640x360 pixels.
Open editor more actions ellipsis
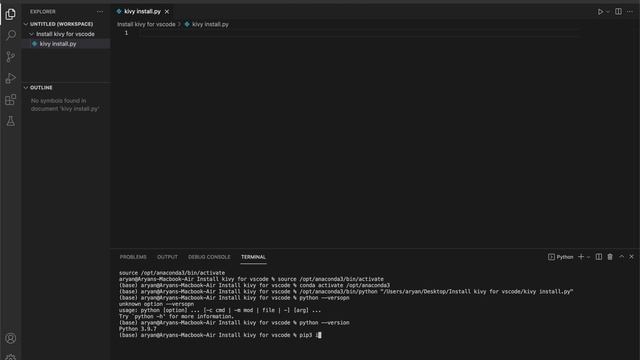630,11
